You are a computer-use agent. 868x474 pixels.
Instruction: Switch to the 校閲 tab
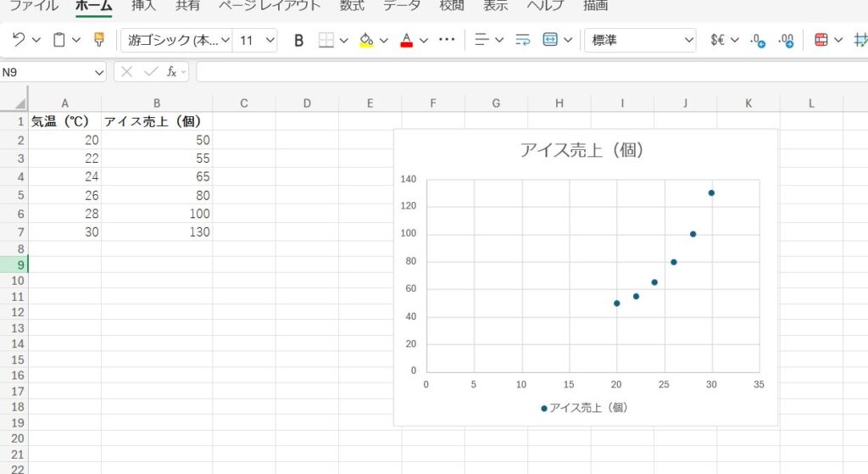pos(452,6)
